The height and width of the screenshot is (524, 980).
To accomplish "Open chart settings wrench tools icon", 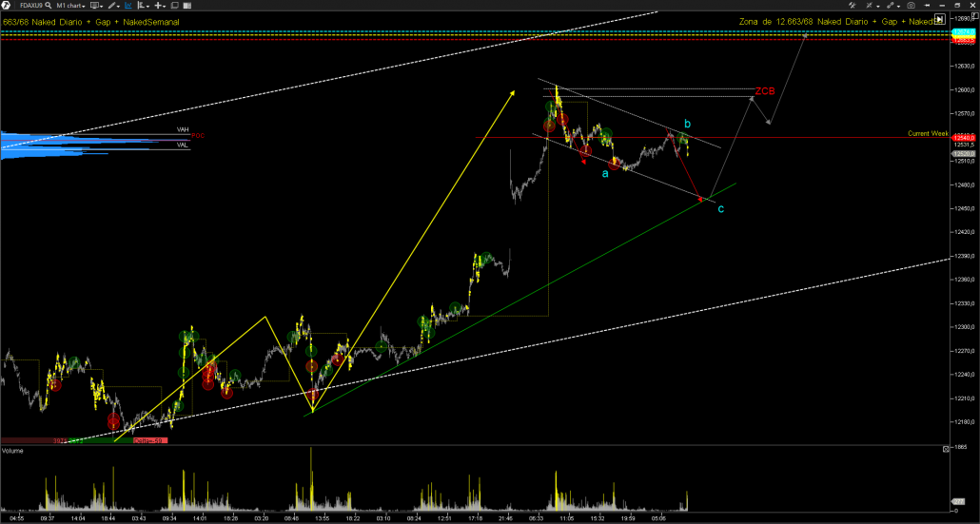I will [852, 5].
